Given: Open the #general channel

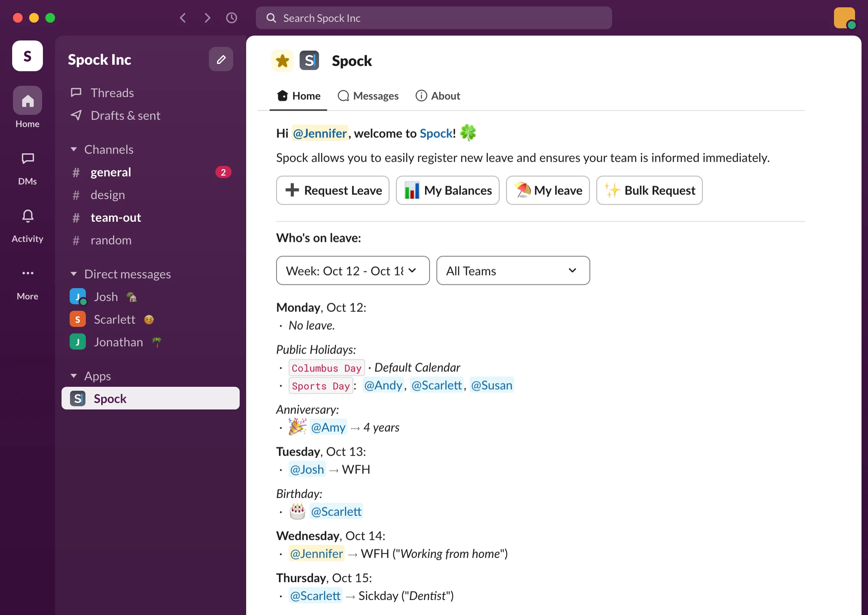Looking at the screenshot, I should point(151,172).
